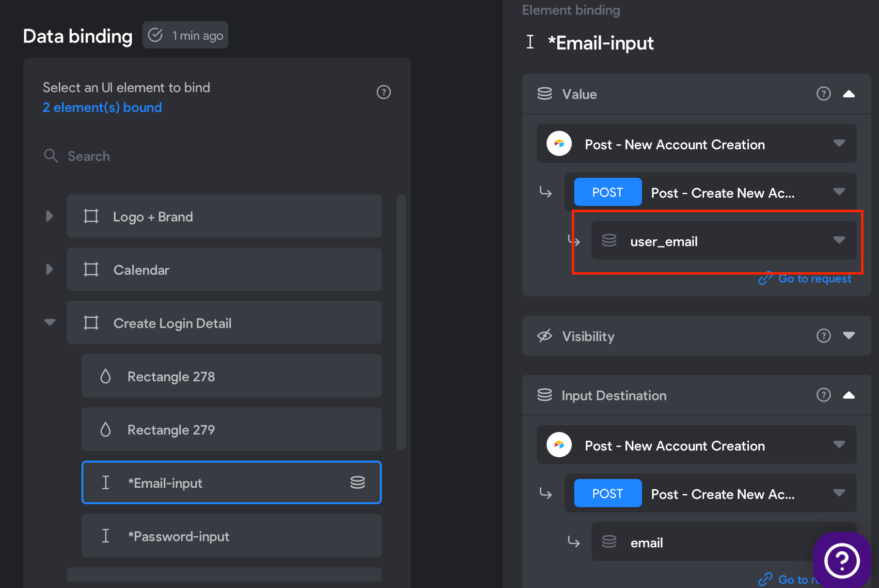Click the database binding icon on *Email-input row
Viewport: 879px width, 588px height.
pyautogui.click(x=358, y=482)
